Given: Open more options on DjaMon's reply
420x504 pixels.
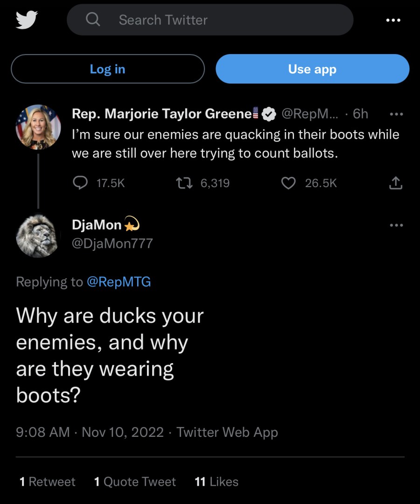Looking at the screenshot, I should [x=396, y=225].
